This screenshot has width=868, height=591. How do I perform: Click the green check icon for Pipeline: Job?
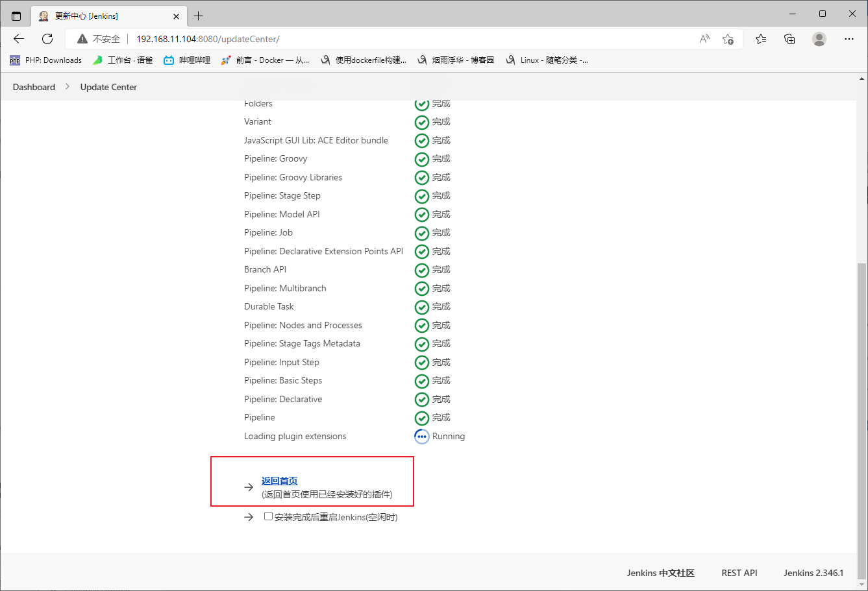click(x=422, y=233)
